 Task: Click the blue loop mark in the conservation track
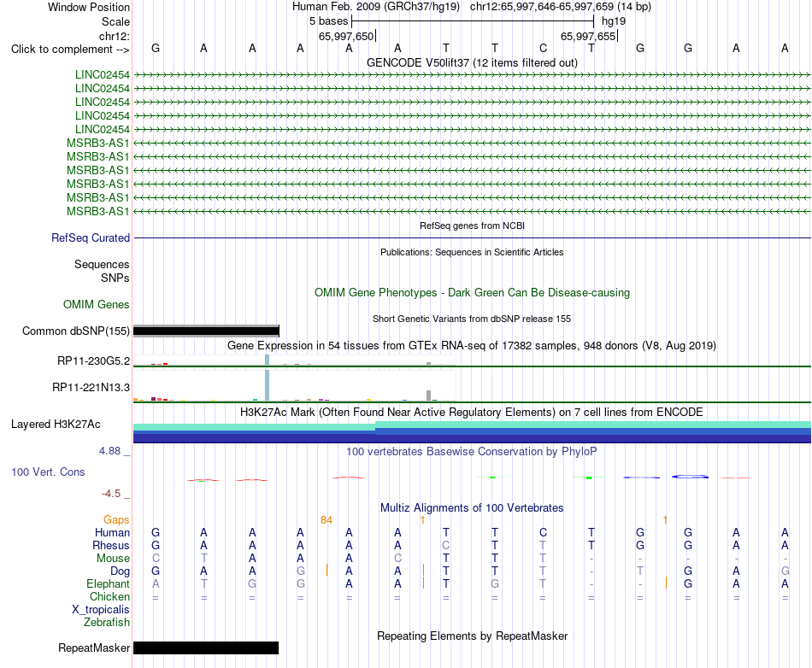[690, 476]
